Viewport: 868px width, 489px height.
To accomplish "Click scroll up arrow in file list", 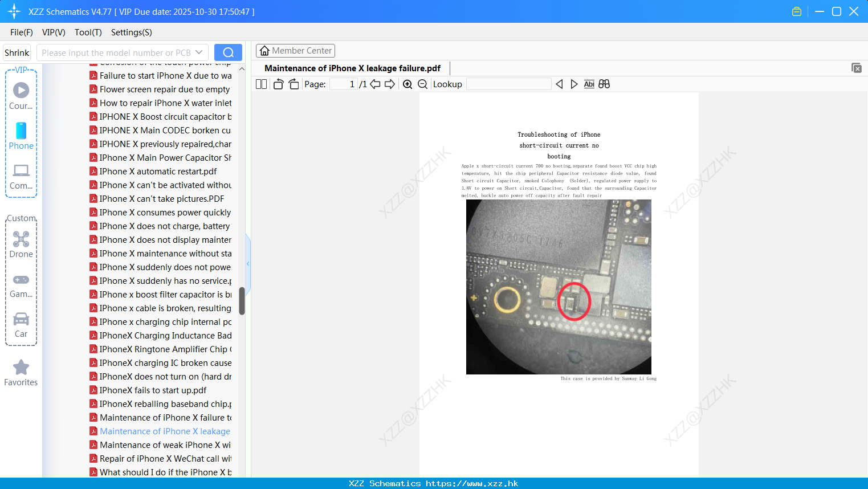I will pos(242,69).
